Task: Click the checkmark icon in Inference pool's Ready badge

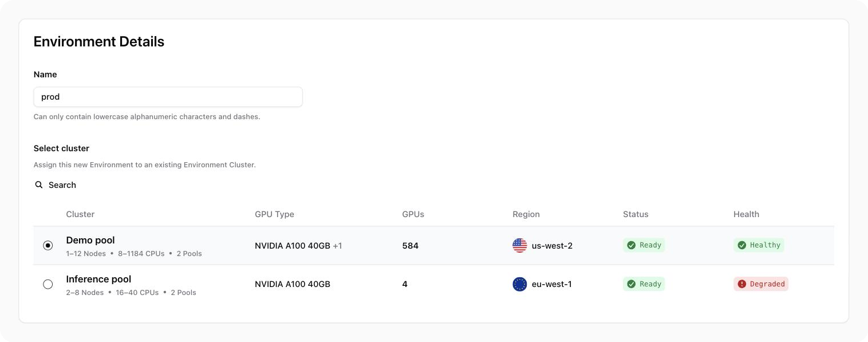Action: click(x=631, y=284)
